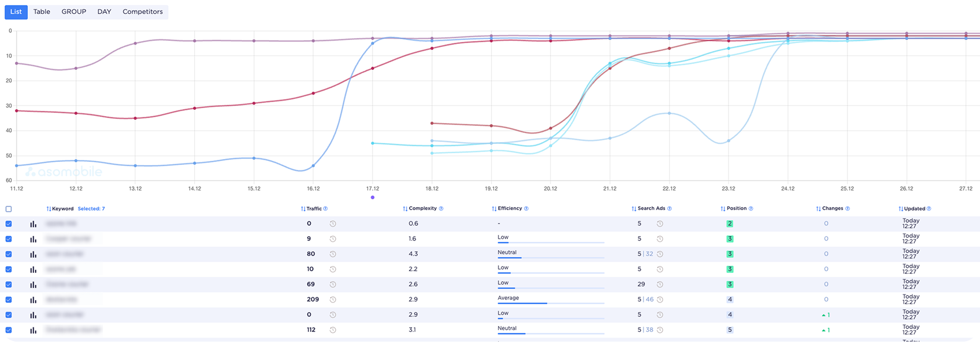Open help icon next to Search Ads header

coord(670,208)
